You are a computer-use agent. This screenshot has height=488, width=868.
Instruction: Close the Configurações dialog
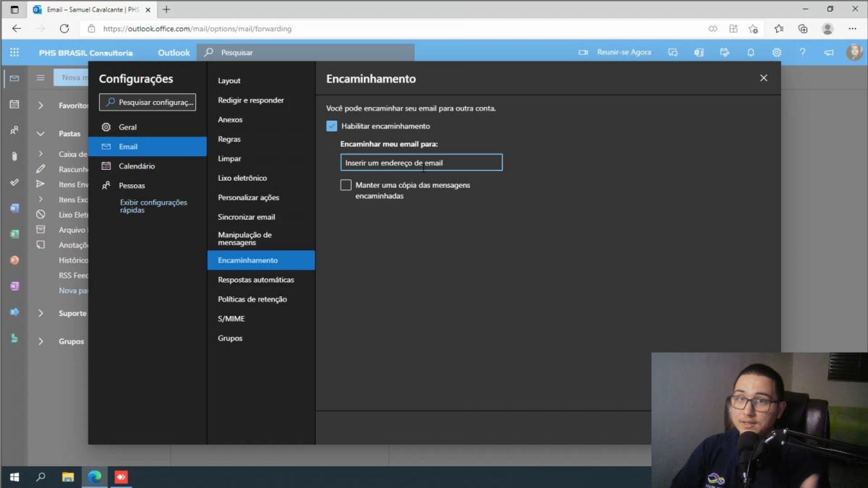(763, 78)
